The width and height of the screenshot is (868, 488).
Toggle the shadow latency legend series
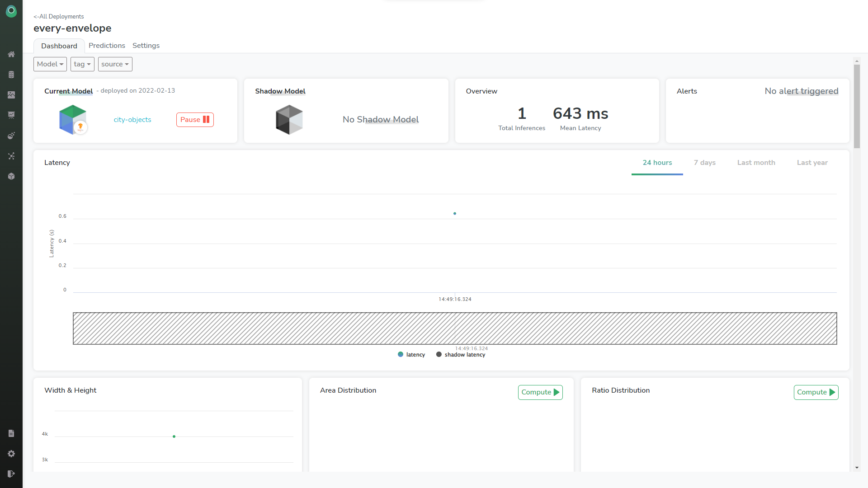(x=461, y=355)
